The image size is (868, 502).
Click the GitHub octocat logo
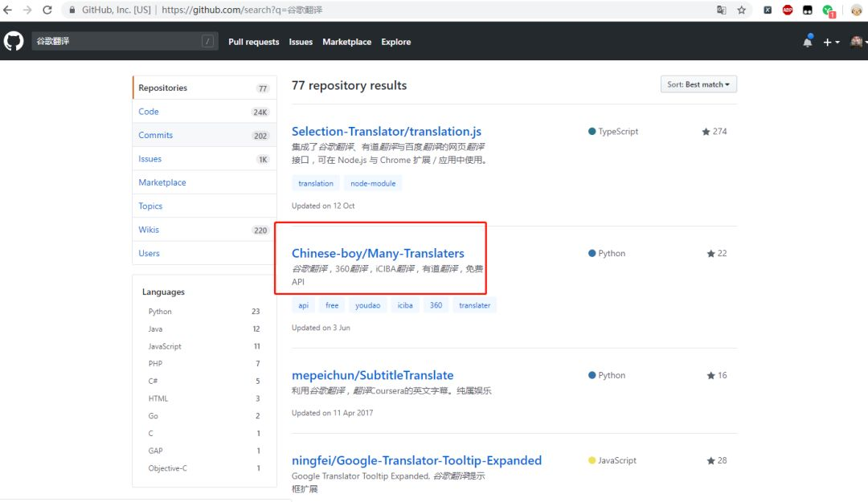click(x=14, y=42)
